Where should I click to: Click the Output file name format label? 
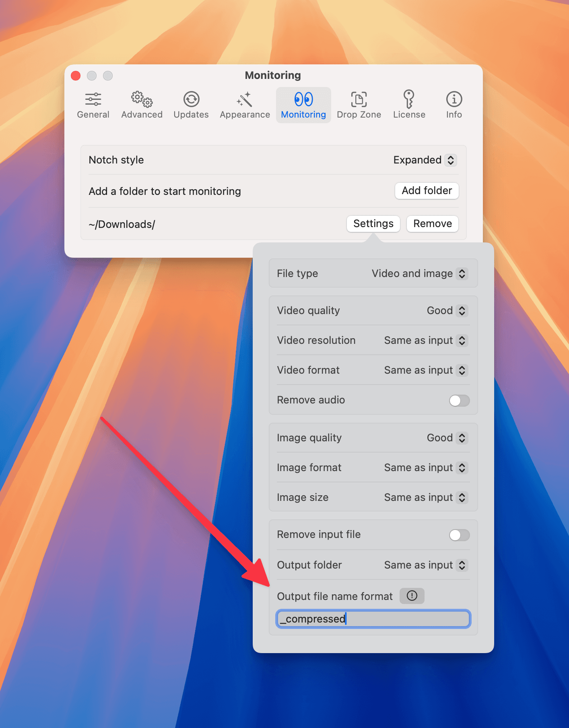335,596
